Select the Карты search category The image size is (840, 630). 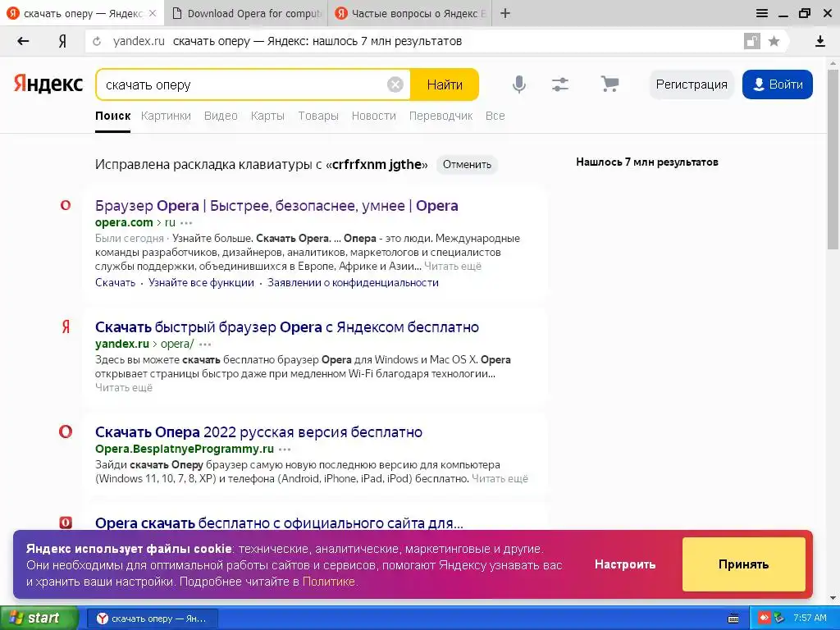267,116
